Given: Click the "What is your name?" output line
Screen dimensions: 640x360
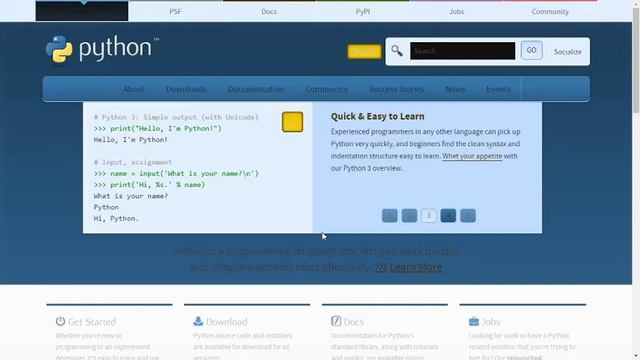Looking at the screenshot, I should click(131, 196).
